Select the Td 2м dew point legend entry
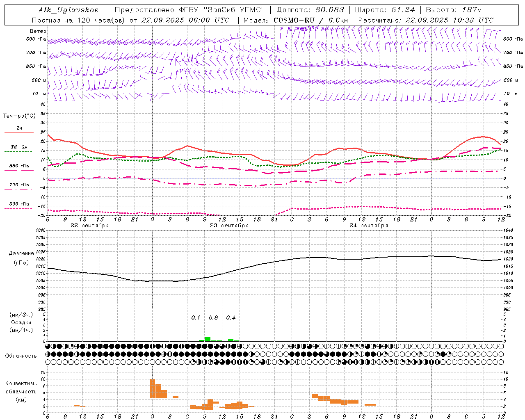This screenshot has height=420, width=525. click(x=19, y=147)
